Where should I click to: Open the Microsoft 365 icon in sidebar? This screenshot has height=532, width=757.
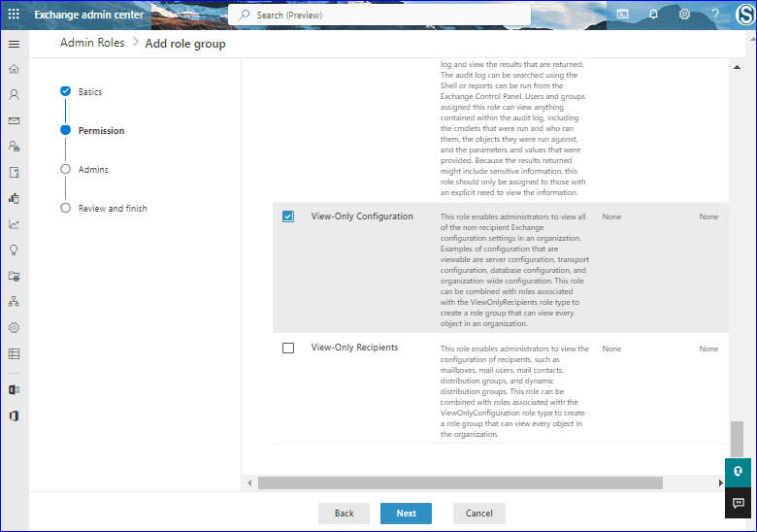click(14, 416)
